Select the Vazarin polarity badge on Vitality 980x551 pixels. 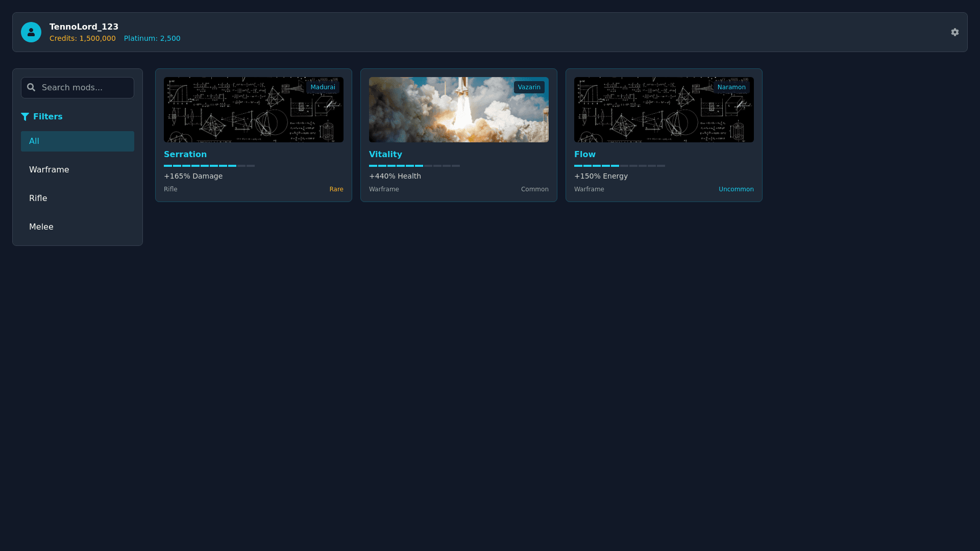(529, 87)
